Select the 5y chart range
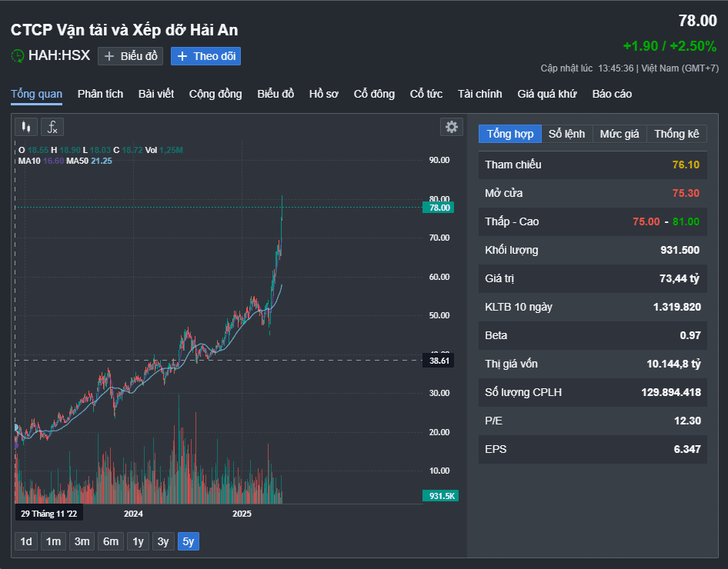The width and height of the screenshot is (728, 569). tap(188, 541)
